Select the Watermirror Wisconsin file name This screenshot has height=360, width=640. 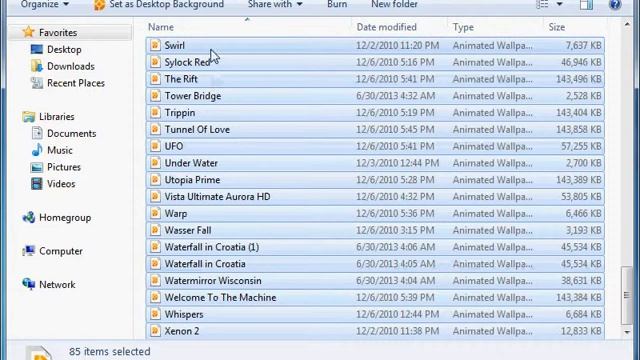(x=213, y=281)
